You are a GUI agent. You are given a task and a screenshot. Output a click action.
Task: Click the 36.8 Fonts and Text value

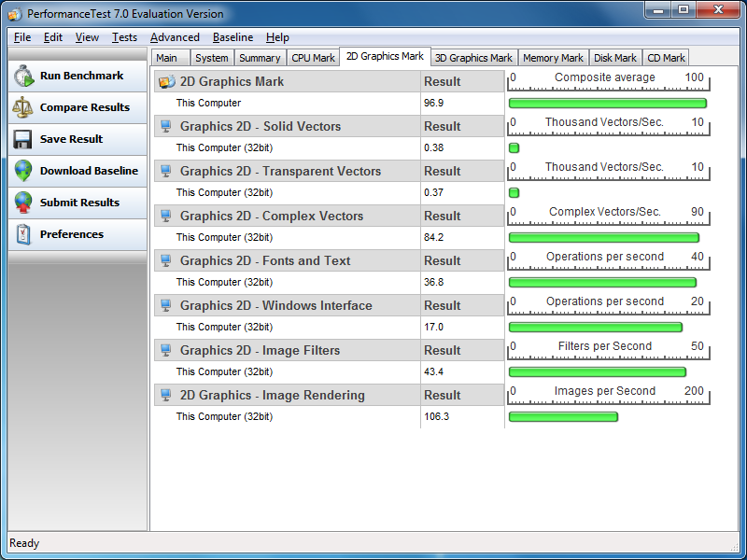pos(434,282)
